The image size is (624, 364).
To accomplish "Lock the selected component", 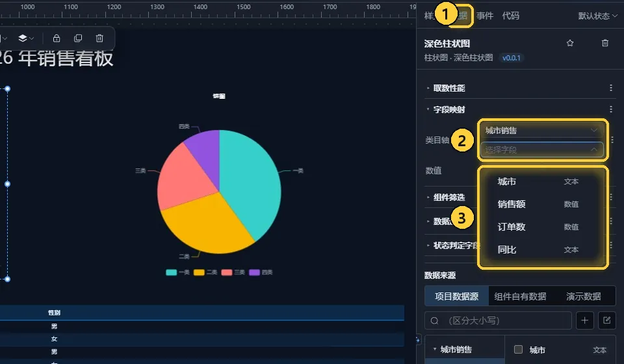I will click(x=57, y=38).
